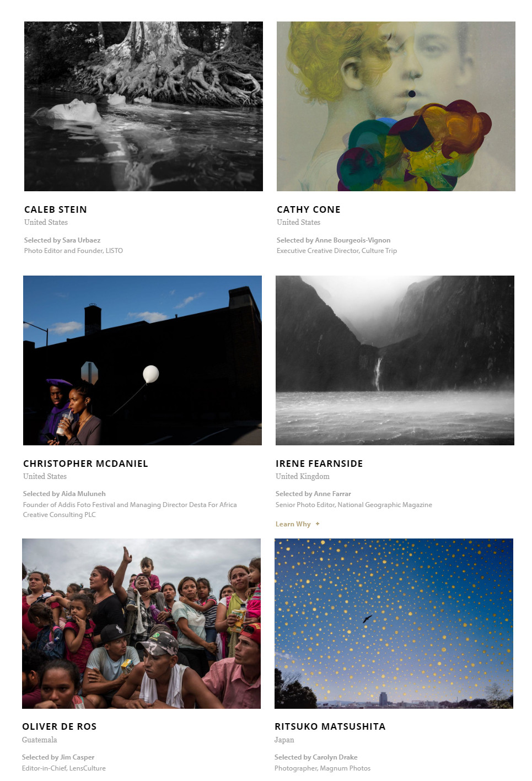Click Selected by Anne Farrar text
532x781 pixels.
[x=313, y=494]
